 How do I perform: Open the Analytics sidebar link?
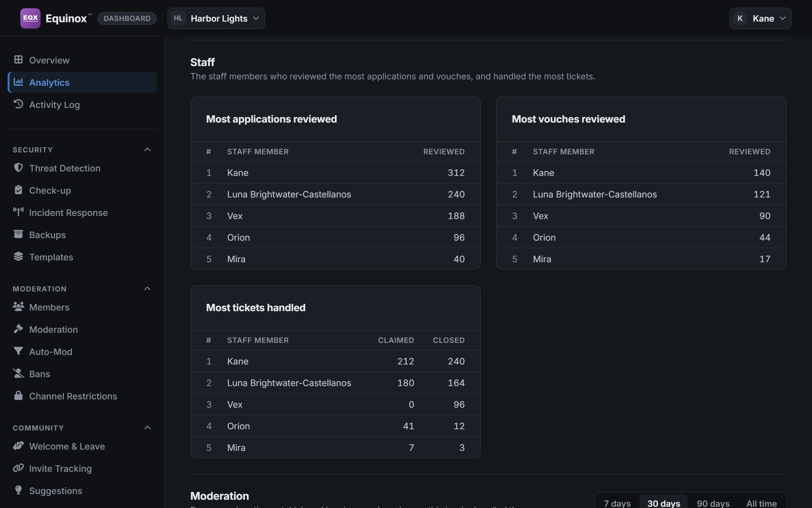tap(82, 82)
